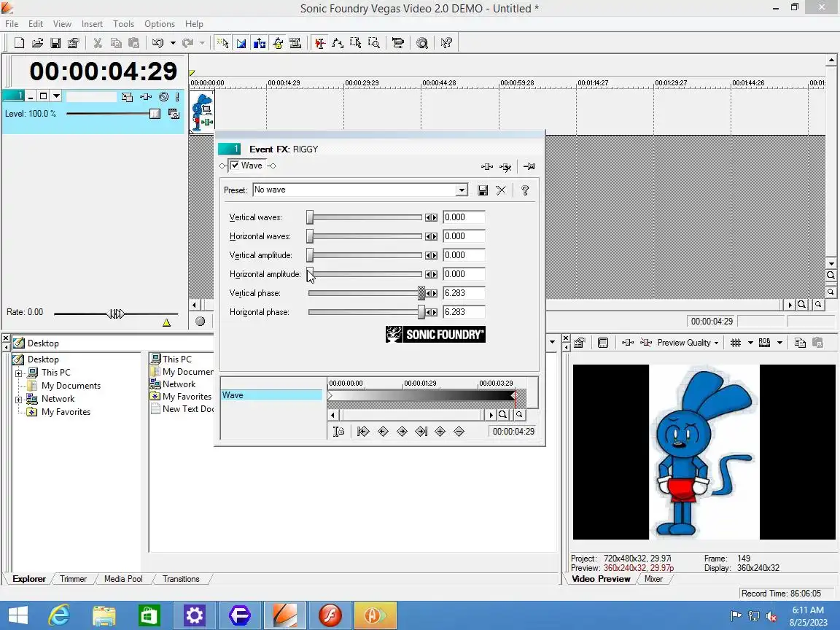Select My Documents in Explorer tree

(71, 386)
